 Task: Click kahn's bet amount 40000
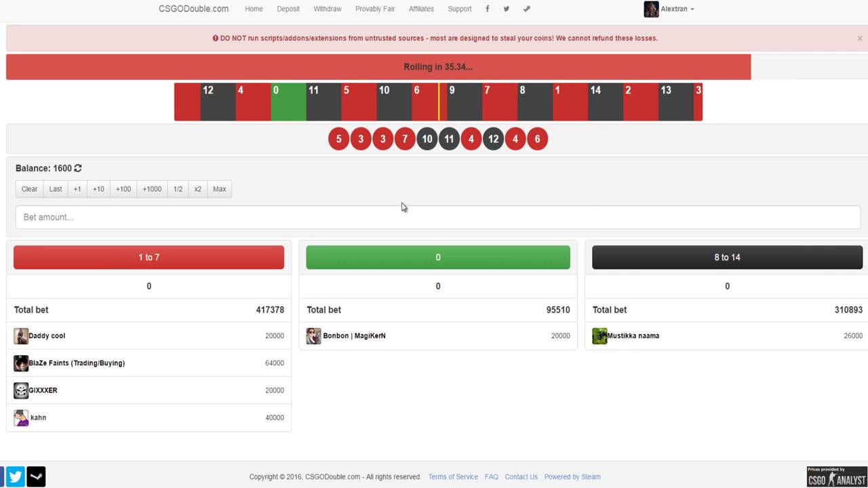(x=275, y=418)
